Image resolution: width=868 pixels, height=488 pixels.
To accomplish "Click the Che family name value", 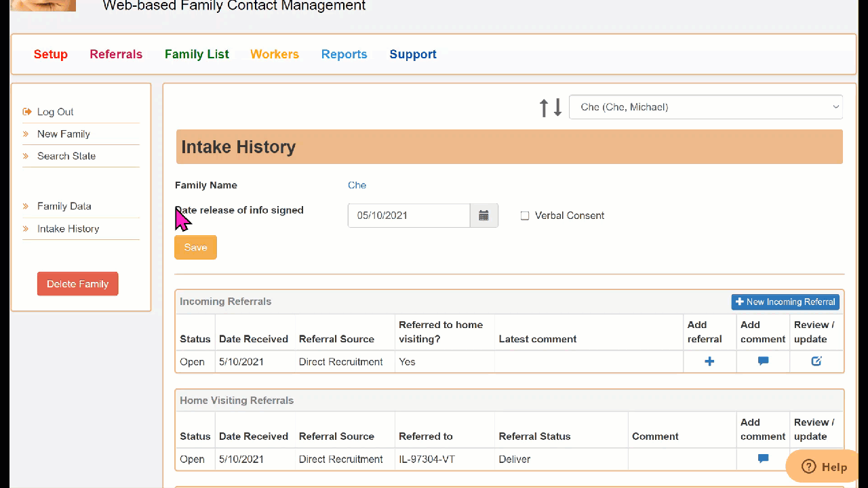I will click(x=357, y=185).
